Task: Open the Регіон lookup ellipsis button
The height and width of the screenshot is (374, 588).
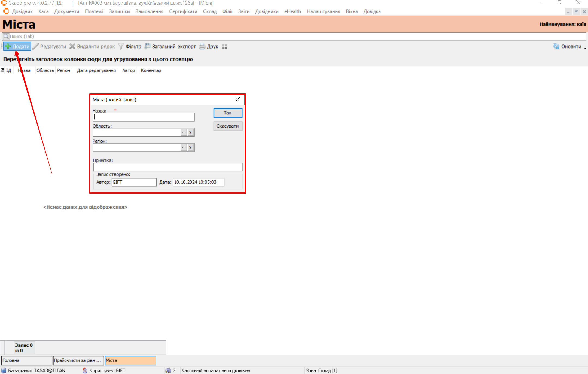Action: tap(184, 147)
